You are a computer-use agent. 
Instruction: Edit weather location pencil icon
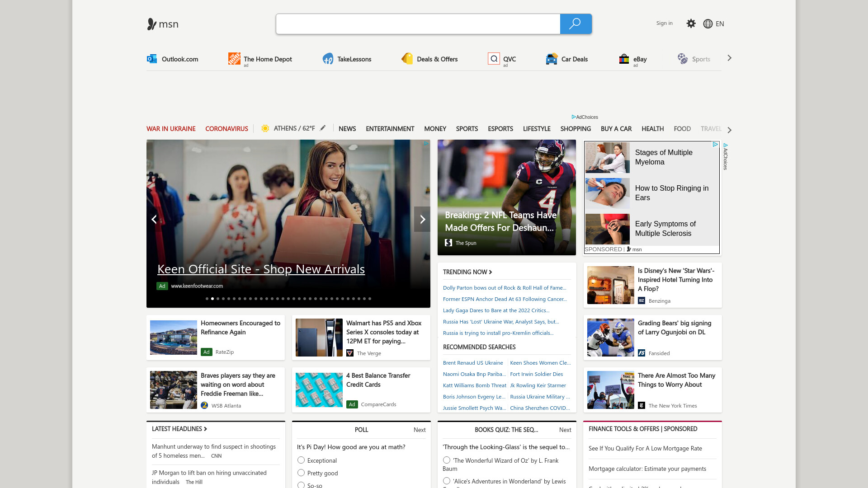tap(323, 128)
